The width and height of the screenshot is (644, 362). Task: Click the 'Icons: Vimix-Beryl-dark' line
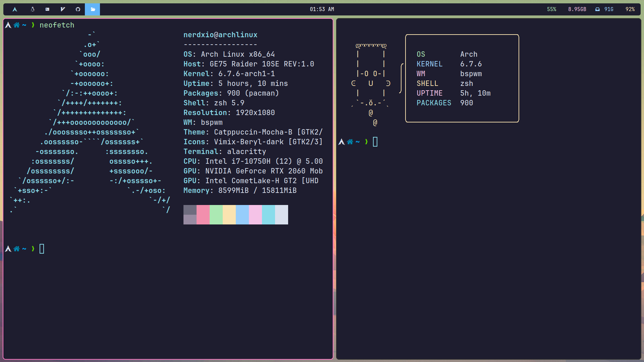tap(253, 142)
